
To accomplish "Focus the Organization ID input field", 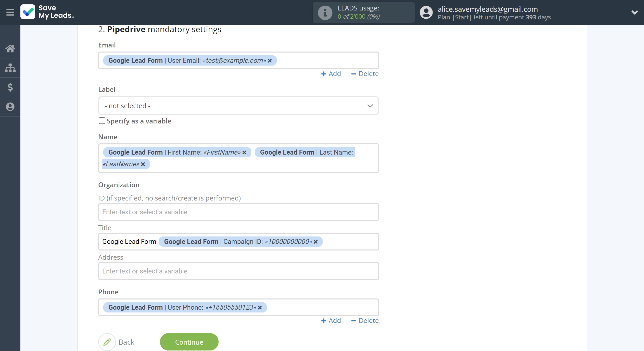I will pyautogui.click(x=239, y=212).
